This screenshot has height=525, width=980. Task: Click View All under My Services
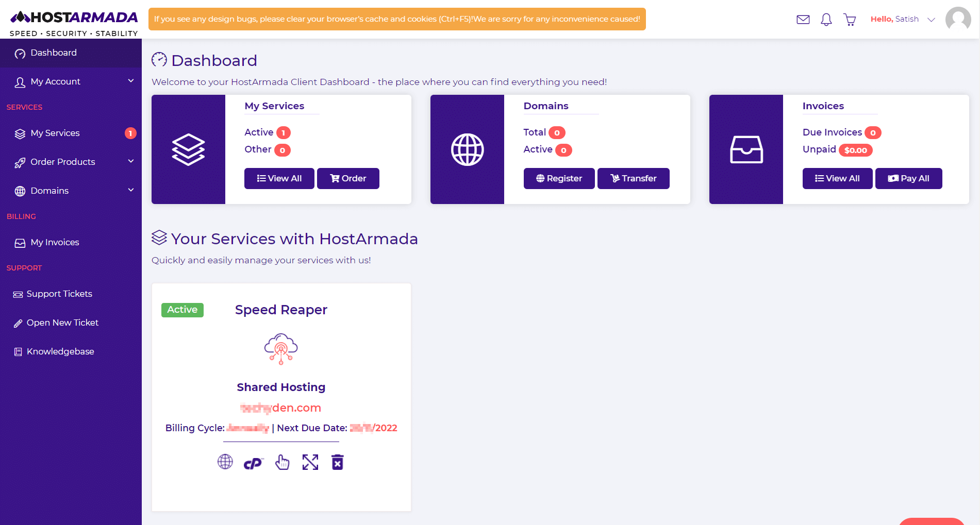point(279,178)
